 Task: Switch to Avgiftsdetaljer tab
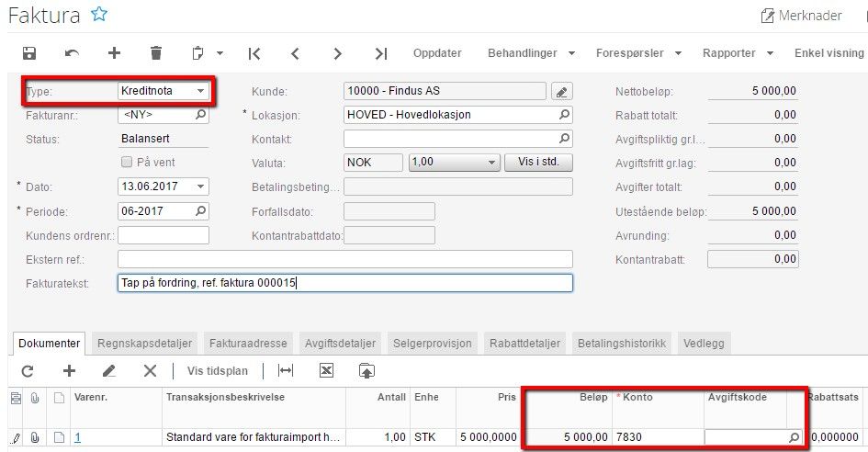tap(340, 344)
